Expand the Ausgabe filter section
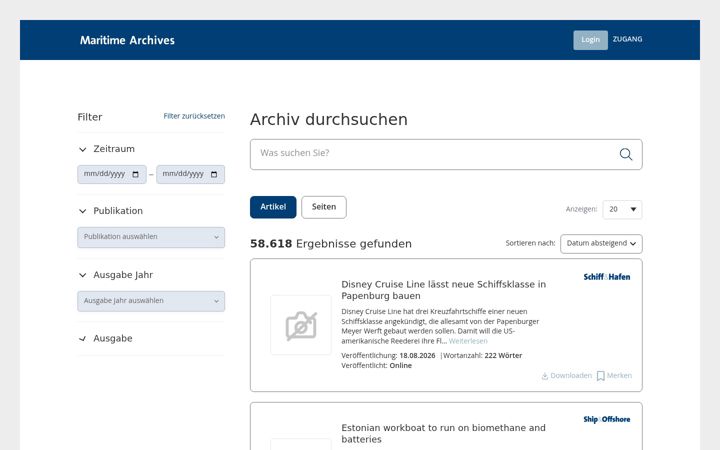This screenshot has height=450, width=720. (x=83, y=339)
